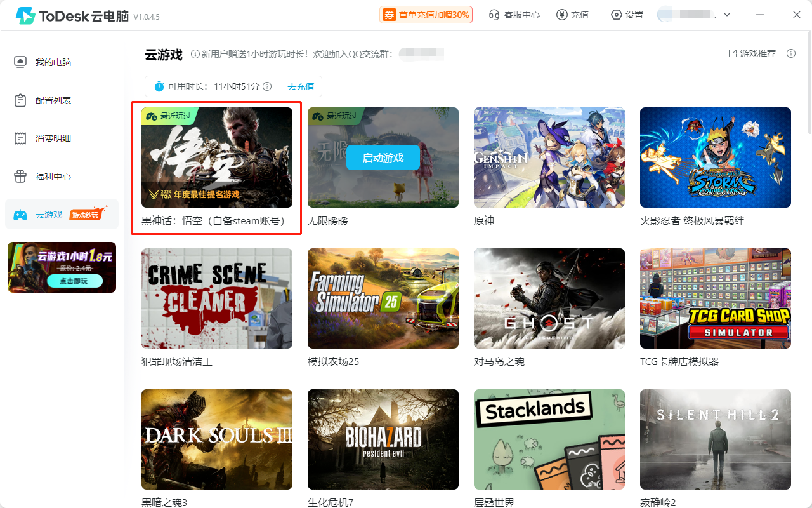The image size is (812, 508).
Task: Click title 黑神话：悟空（自备steam账号）
Action: (213, 221)
